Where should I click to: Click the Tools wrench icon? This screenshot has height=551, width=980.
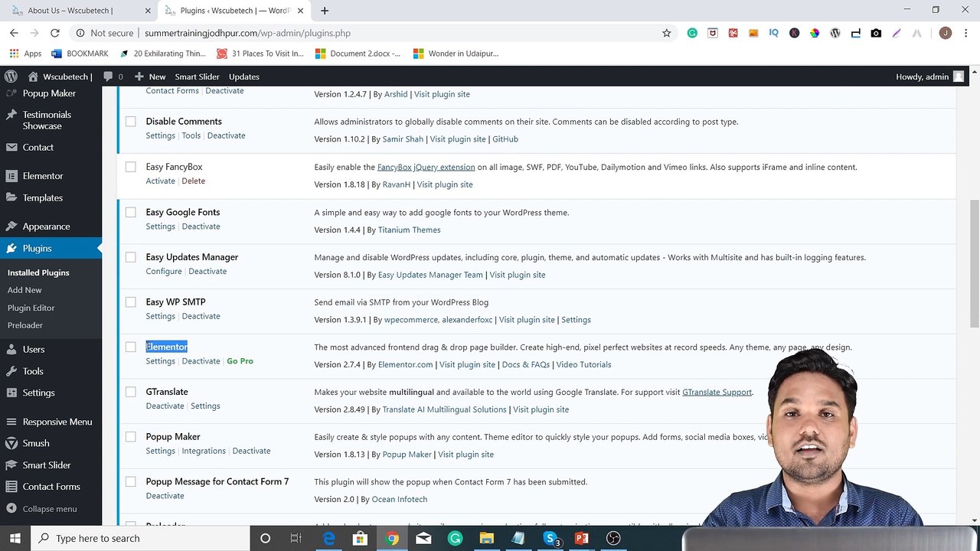click(11, 371)
